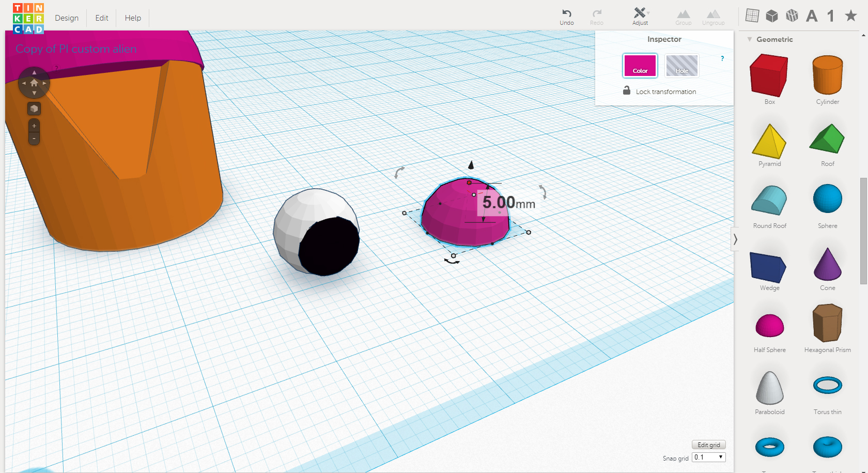Collapse the shapes panel with the side arrow
Viewport: 868px width, 473px height.
tap(735, 239)
